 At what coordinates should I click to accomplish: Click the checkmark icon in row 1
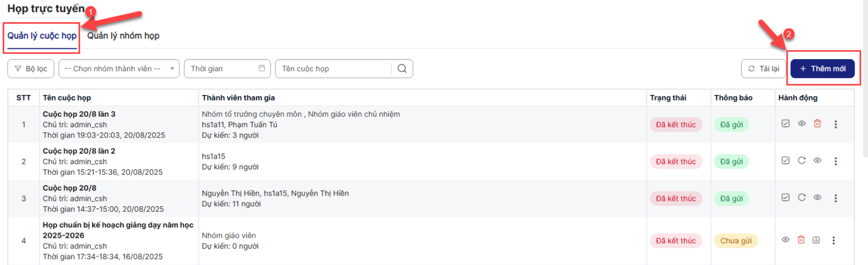pyautogui.click(x=785, y=124)
